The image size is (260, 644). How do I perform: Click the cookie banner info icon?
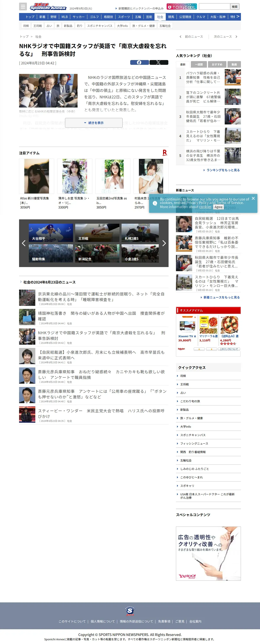[x=155, y=203]
